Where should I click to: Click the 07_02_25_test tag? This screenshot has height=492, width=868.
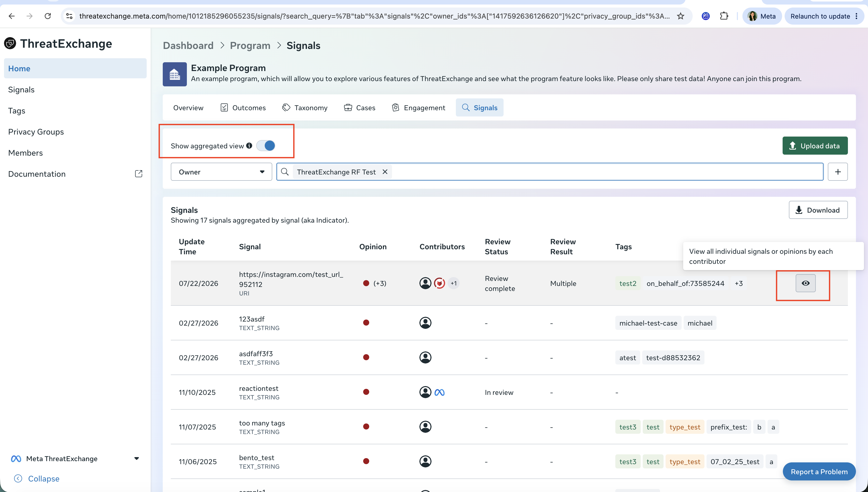coord(735,461)
